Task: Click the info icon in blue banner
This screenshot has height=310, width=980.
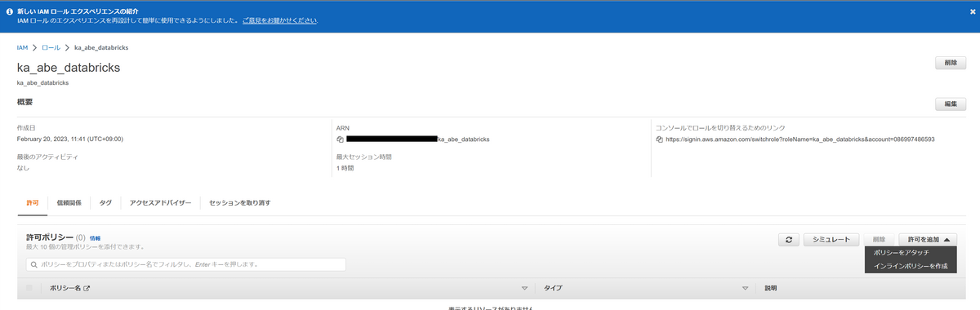Action: coord(8,11)
